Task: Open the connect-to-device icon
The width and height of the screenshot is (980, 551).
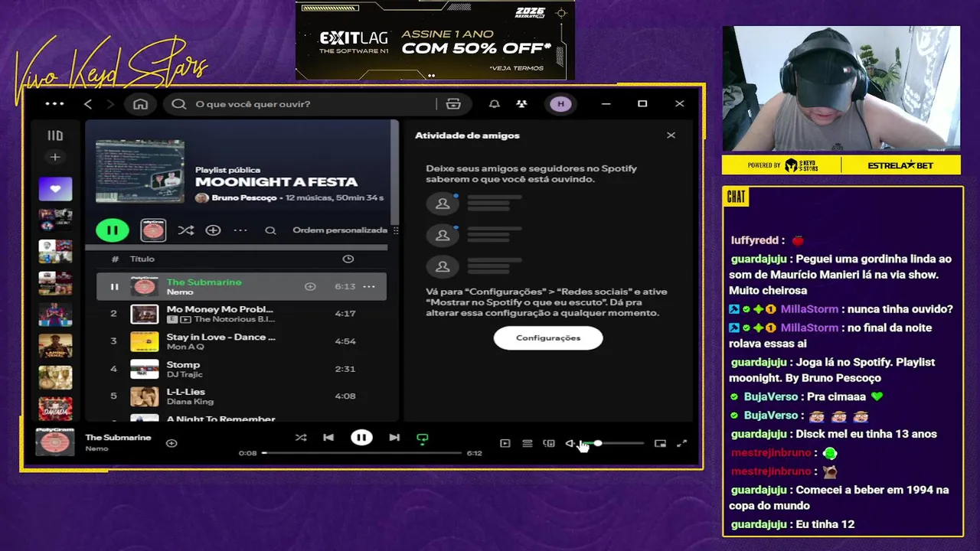Action: 549,443
